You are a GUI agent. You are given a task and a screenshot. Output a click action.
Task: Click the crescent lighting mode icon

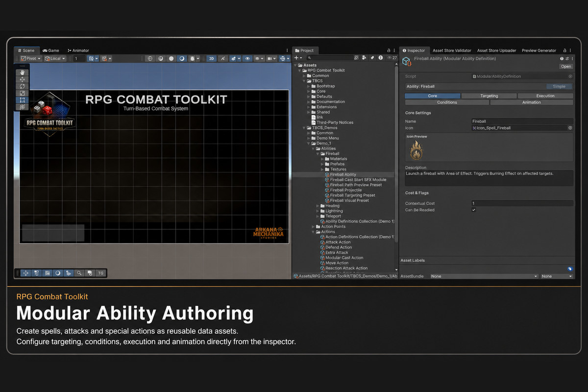[x=181, y=58]
